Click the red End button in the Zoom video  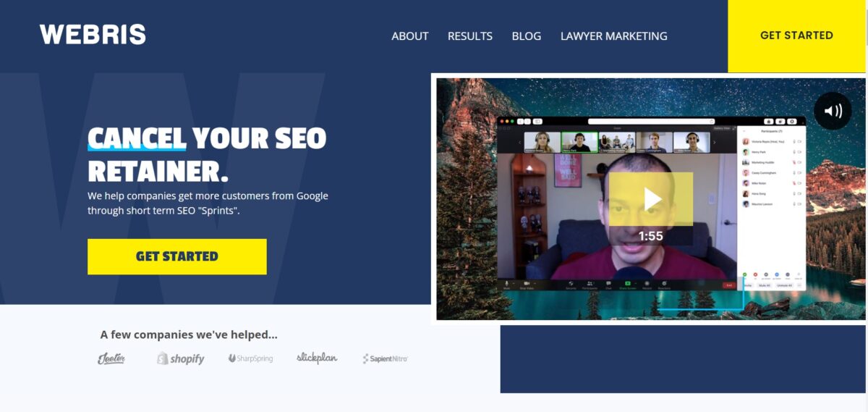(728, 285)
